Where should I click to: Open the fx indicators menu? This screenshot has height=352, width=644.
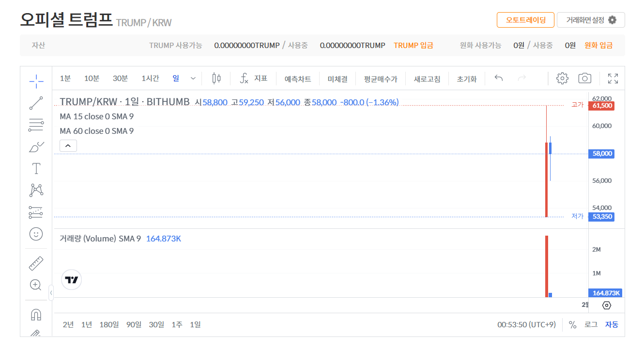pos(245,78)
